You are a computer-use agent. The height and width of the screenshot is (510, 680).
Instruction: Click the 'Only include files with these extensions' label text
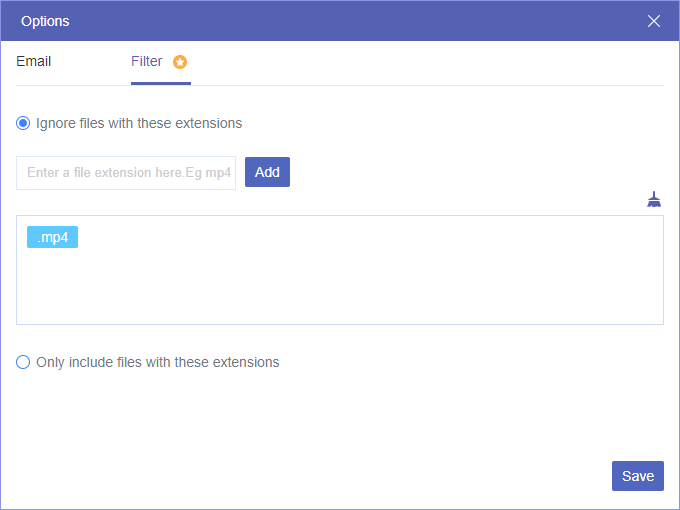point(157,362)
